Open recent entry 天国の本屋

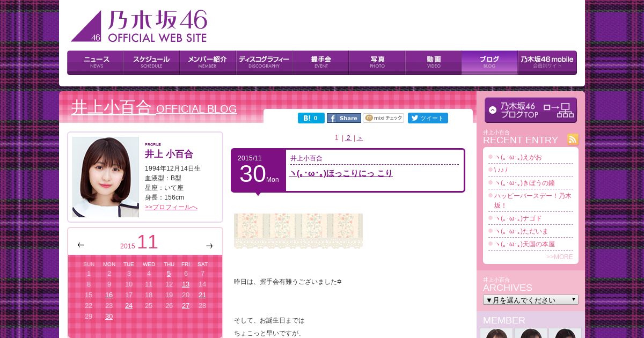tap(525, 245)
